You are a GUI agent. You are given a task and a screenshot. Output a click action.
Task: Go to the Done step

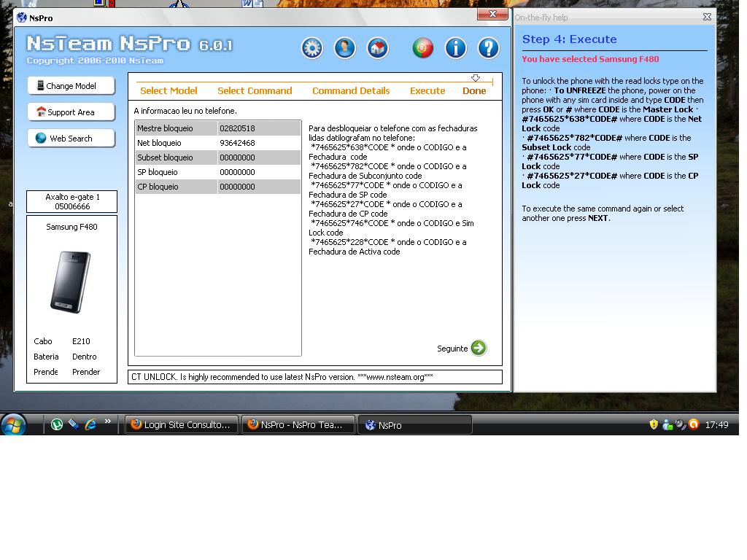pyautogui.click(x=474, y=91)
